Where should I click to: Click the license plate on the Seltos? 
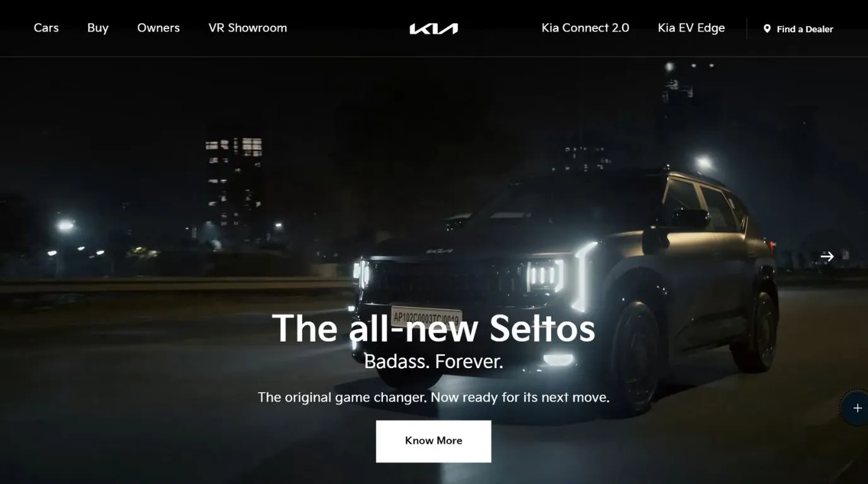tap(426, 316)
